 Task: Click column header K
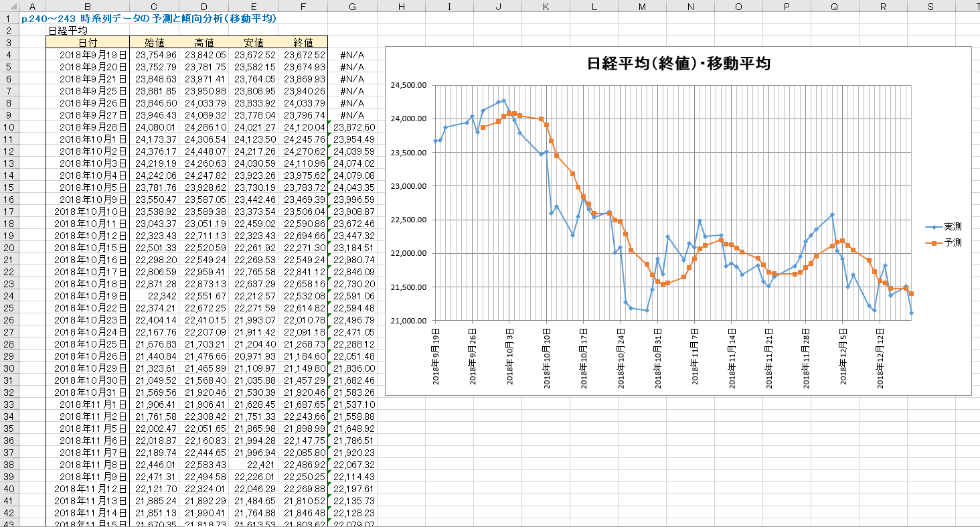546,6
